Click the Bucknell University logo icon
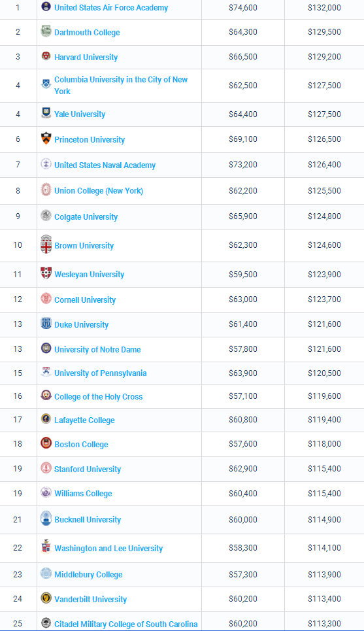The image size is (364, 631). pyautogui.click(x=46, y=519)
